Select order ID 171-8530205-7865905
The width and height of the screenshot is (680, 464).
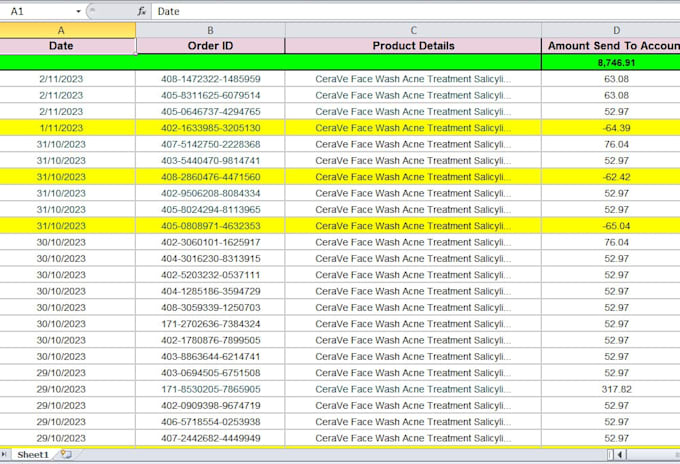coord(210,389)
